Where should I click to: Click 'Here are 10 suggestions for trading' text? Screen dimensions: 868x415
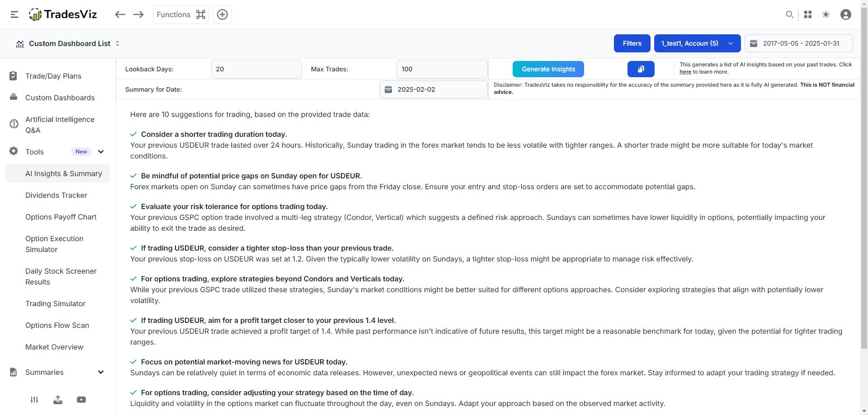(250, 114)
